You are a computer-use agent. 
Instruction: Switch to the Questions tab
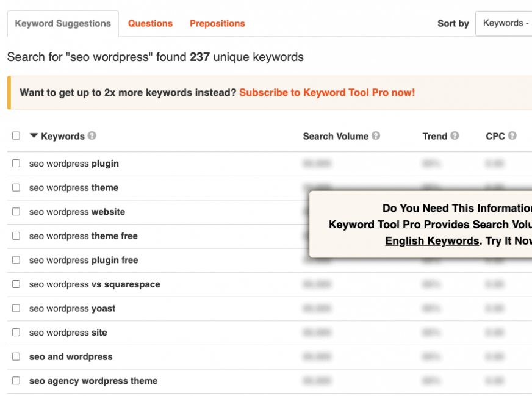tap(150, 23)
